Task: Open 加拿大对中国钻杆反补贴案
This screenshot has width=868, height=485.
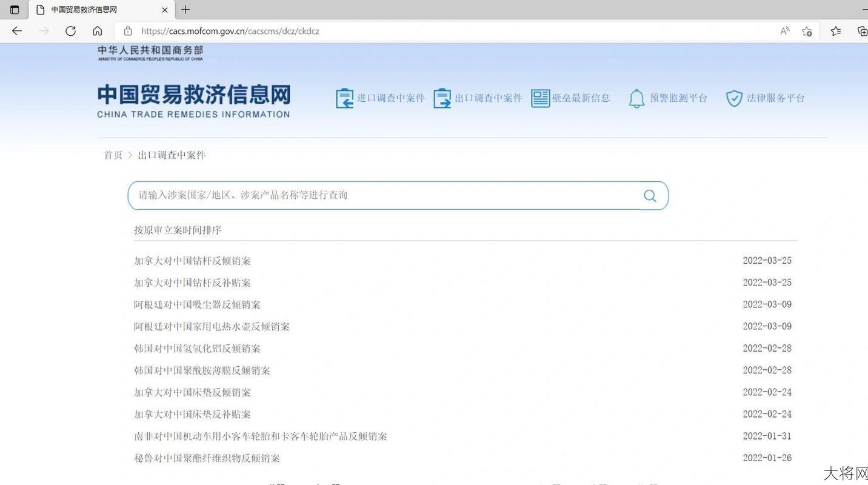Action: pos(192,283)
